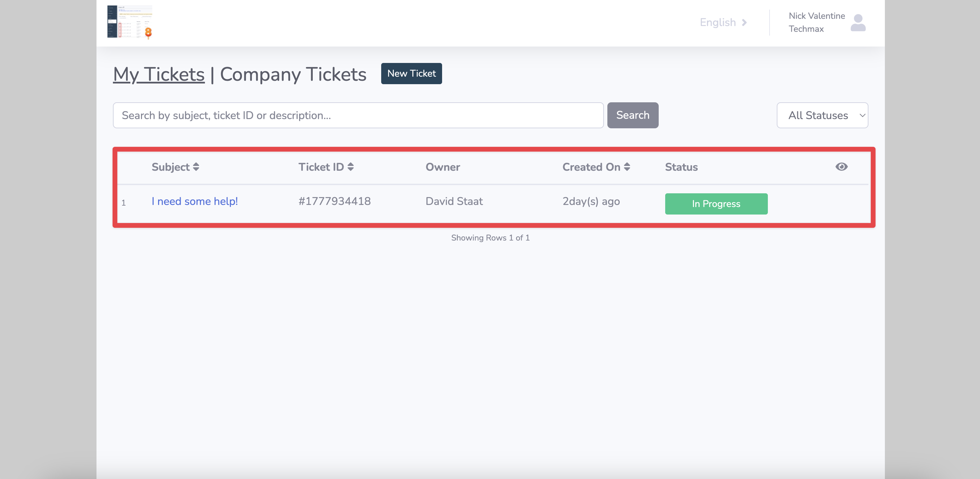Sort tickets by Ticket ID arrows
Image resolution: width=980 pixels, height=479 pixels.
click(350, 167)
